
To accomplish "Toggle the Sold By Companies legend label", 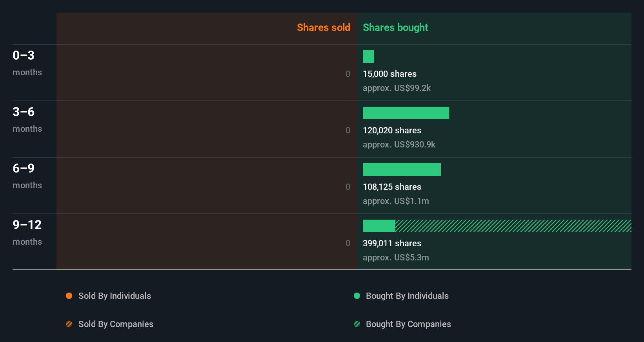I will (116, 324).
